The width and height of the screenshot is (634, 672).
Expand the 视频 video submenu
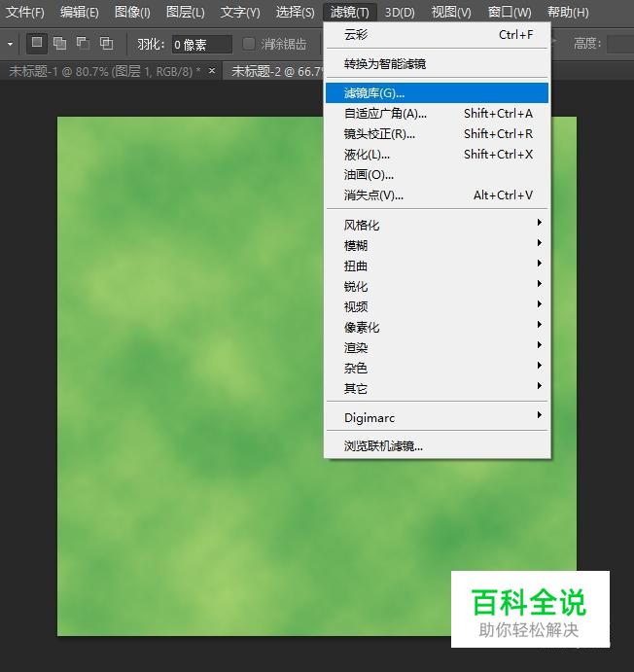point(437,306)
